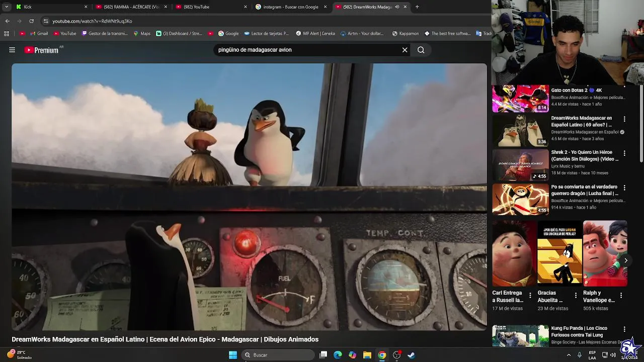Image resolution: width=644 pixels, height=362 pixels.
Task: Open the Gestor de la transmi... bookmark
Action: point(105,34)
